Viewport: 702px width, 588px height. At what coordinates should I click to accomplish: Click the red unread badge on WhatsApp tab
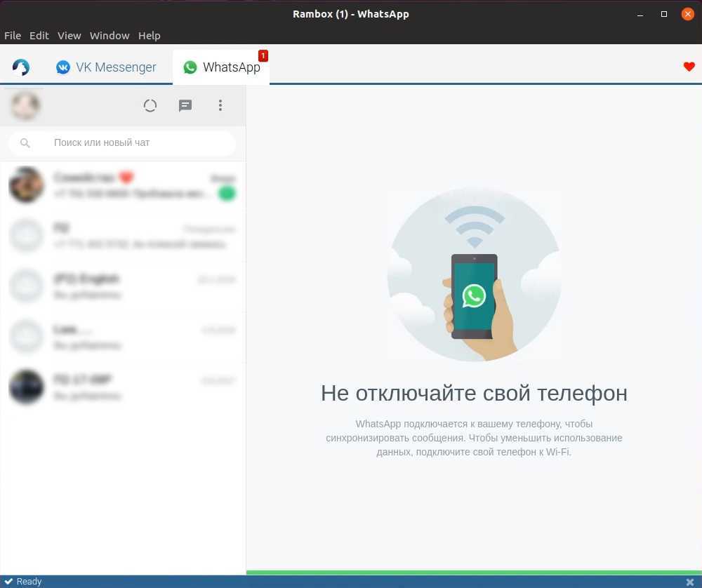pos(263,55)
